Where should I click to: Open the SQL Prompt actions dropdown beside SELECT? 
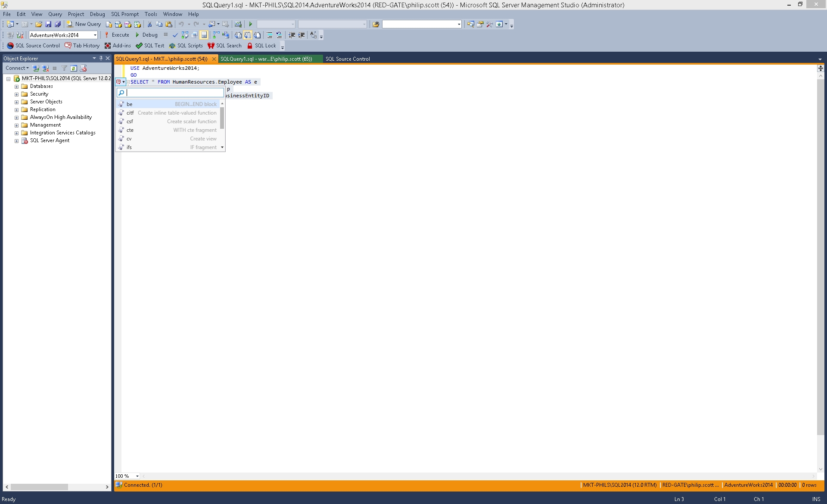click(121, 82)
